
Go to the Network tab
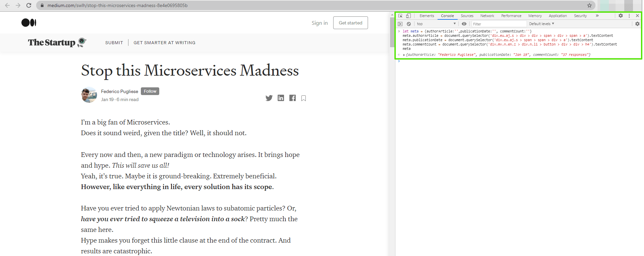point(487,16)
